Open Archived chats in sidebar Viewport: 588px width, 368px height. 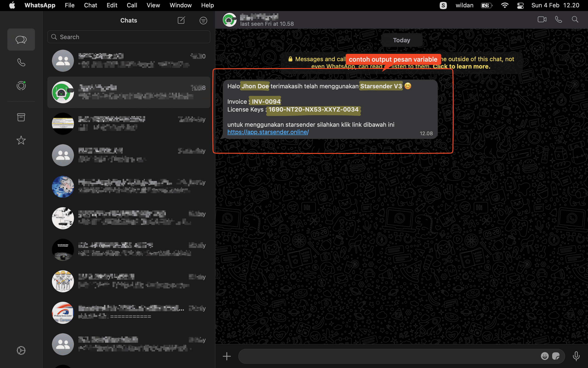[21, 117]
